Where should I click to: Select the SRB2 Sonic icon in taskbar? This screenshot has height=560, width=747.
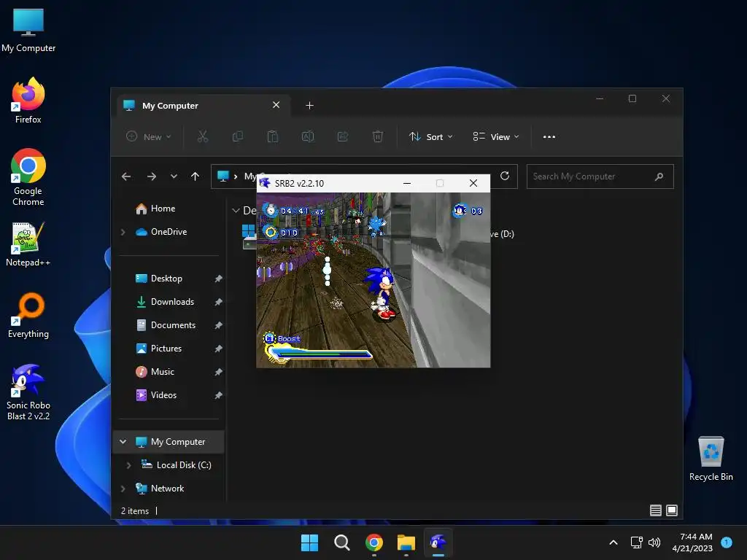click(438, 542)
